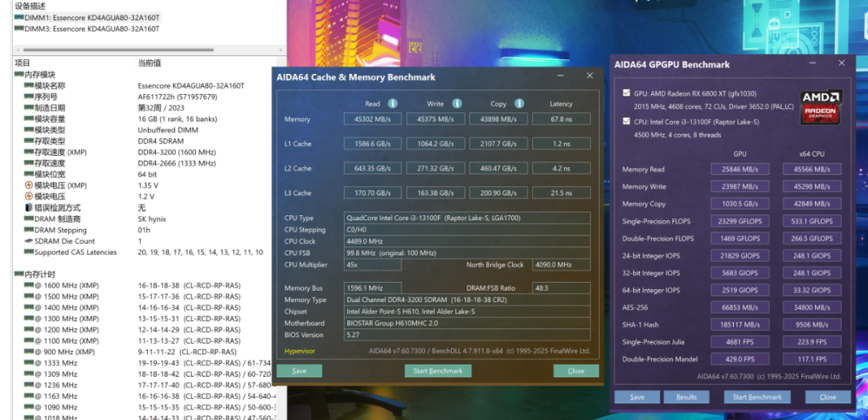Click the Supported CAS Latencies row label
Viewport: 868px width, 420px height.
[x=76, y=252]
